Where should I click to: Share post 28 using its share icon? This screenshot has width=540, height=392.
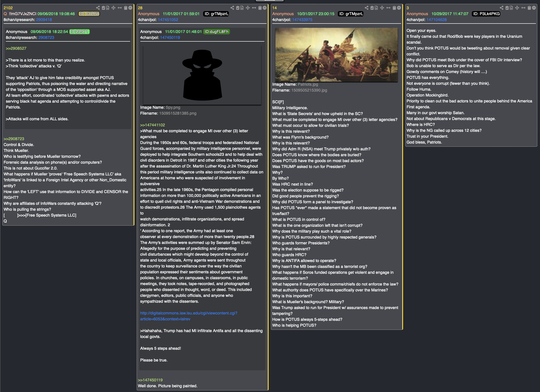[x=232, y=8]
